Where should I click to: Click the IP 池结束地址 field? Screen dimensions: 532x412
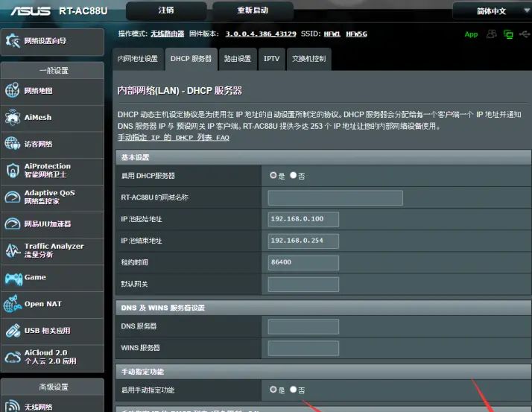[x=303, y=241]
